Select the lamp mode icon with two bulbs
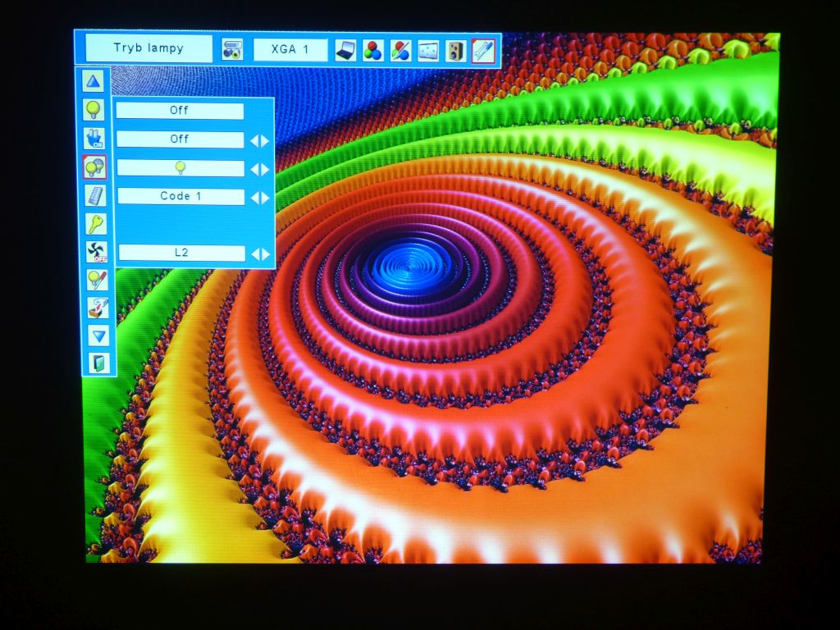 coord(95,167)
